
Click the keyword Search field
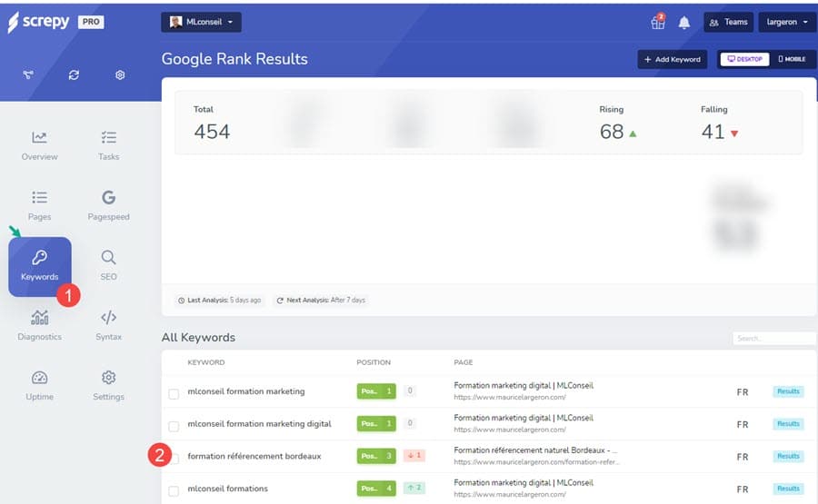[773, 338]
